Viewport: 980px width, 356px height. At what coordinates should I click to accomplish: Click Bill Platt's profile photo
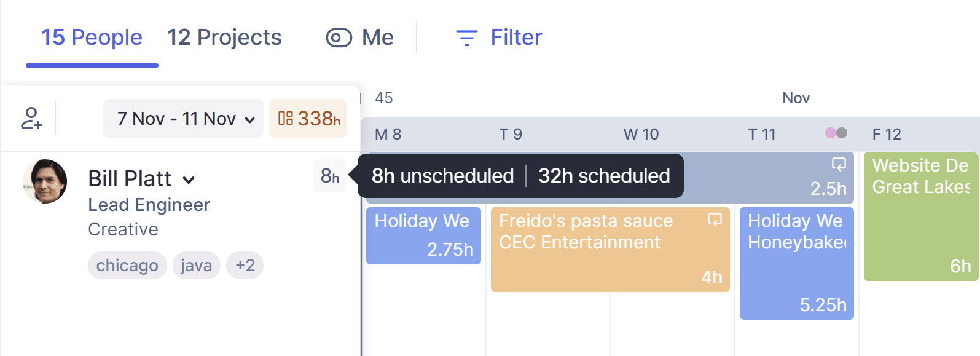coord(45,181)
